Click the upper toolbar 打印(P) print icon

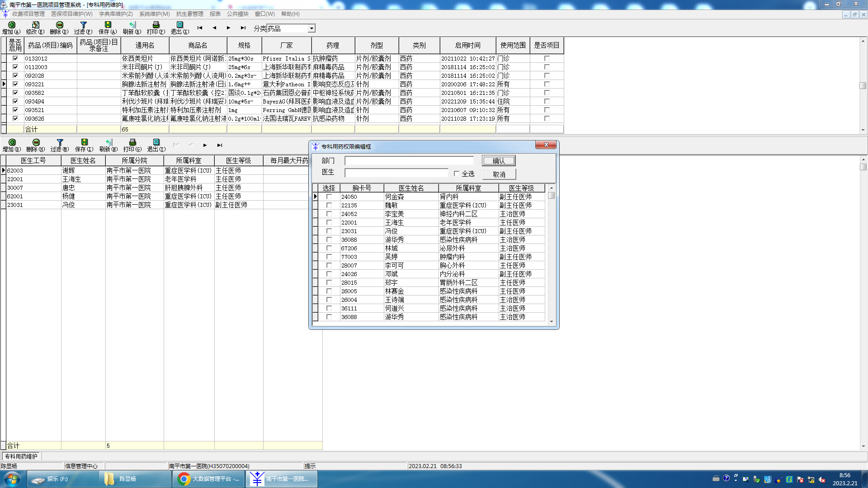(x=156, y=25)
